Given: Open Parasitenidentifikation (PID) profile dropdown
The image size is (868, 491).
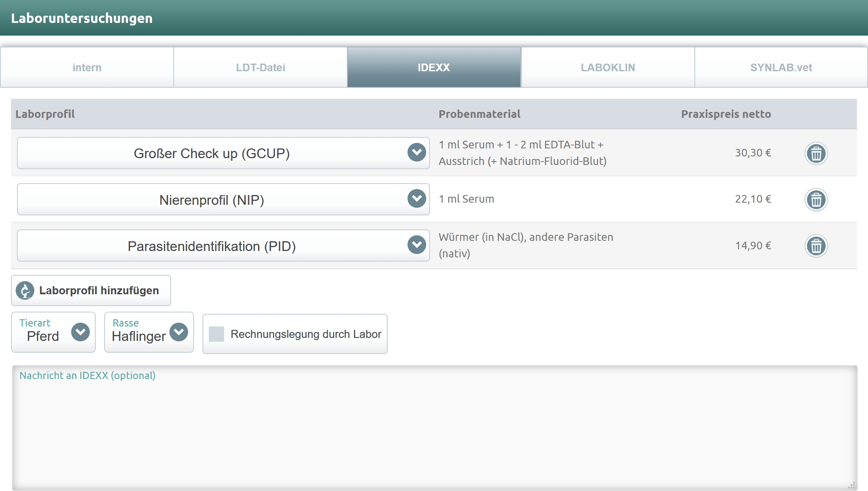Looking at the screenshot, I should (212, 246).
